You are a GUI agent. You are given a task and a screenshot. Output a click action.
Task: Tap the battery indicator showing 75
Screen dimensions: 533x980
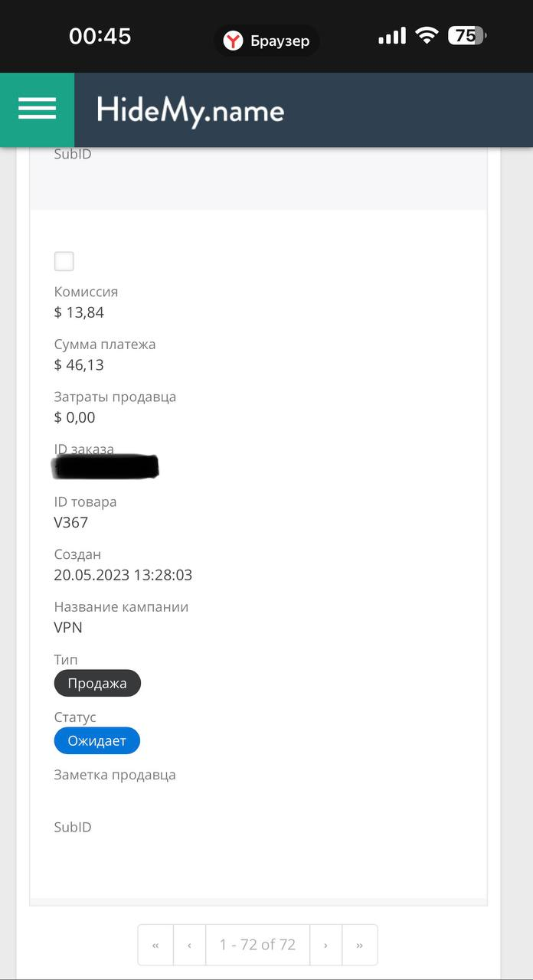click(466, 35)
